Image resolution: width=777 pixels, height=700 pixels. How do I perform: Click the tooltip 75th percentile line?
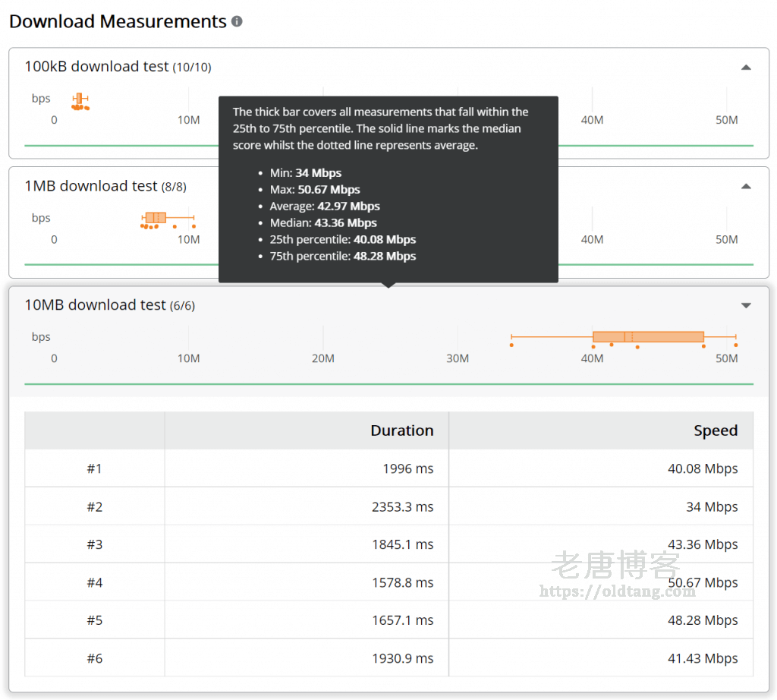coord(342,256)
